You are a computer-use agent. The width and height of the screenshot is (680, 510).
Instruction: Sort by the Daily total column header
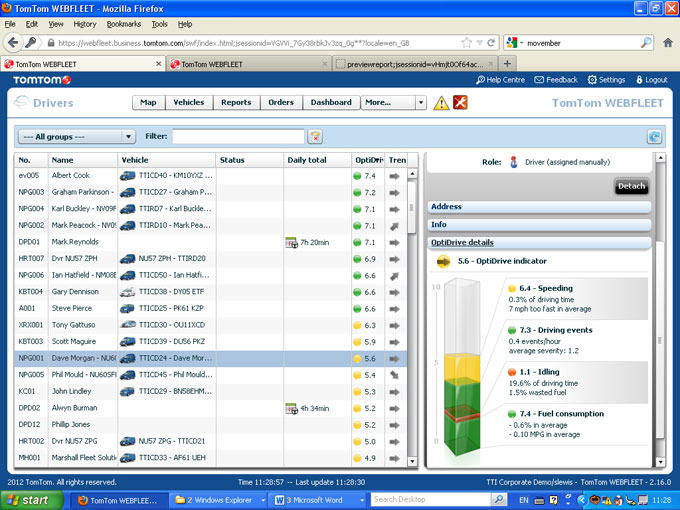click(317, 160)
